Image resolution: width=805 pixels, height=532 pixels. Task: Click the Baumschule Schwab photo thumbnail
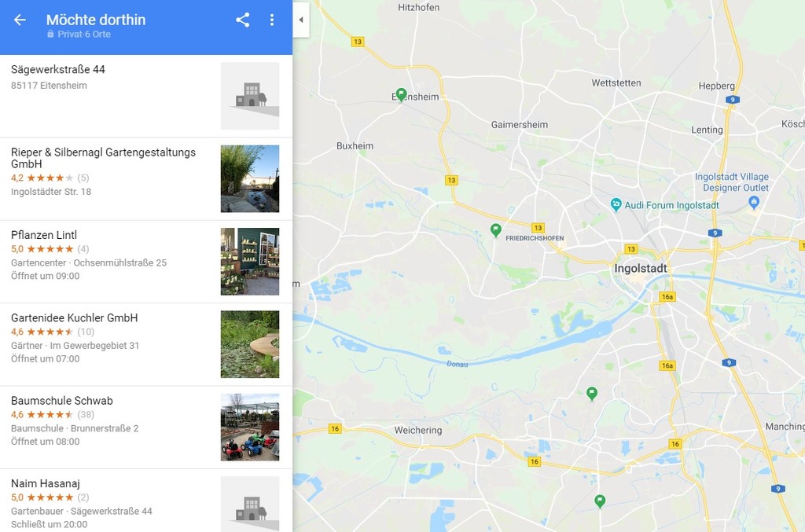[250, 427]
